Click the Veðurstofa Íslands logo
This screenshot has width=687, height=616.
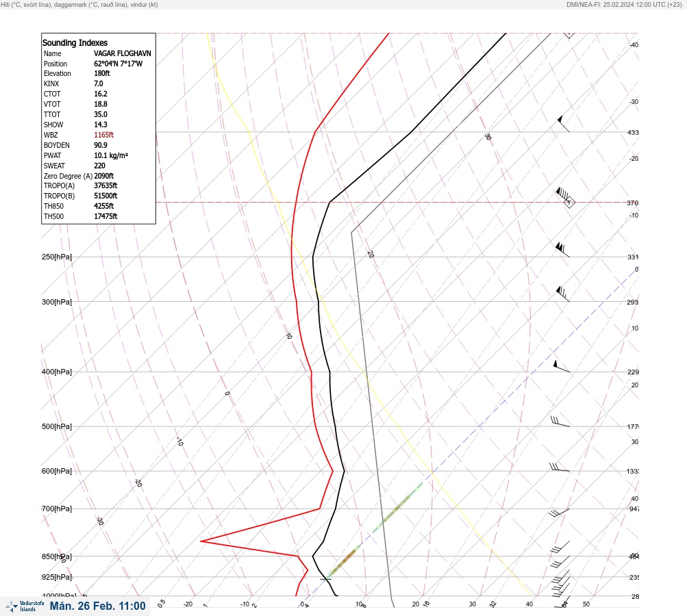pyautogui.click(x=25, y=606)
